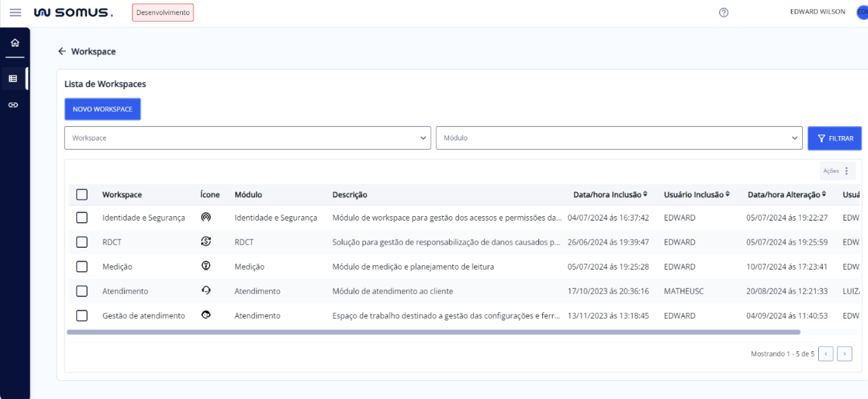868x399 pixels.
Task: Check the Medição row checkbox
Action: point(82,266)
